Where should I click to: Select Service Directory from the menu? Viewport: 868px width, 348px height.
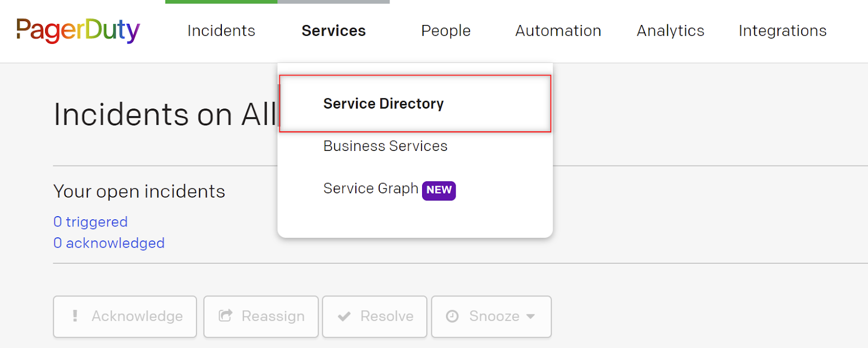coord(384,104)
